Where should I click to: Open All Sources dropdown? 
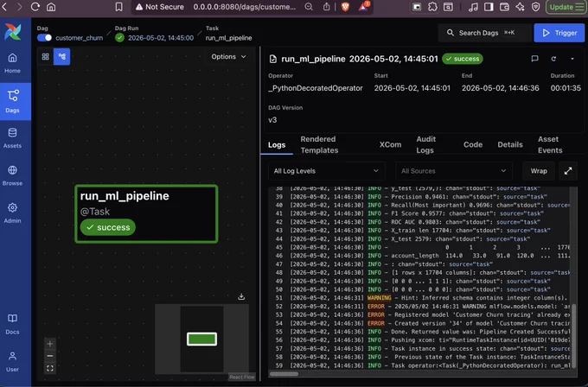point(454,171)
